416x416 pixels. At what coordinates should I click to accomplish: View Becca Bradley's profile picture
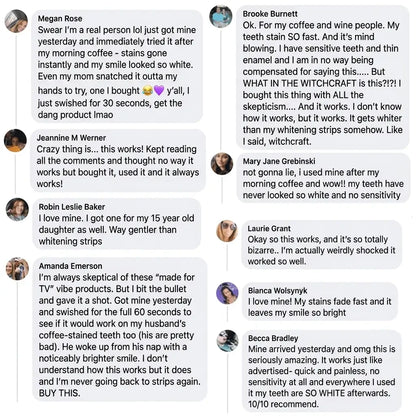click(227, 341)
